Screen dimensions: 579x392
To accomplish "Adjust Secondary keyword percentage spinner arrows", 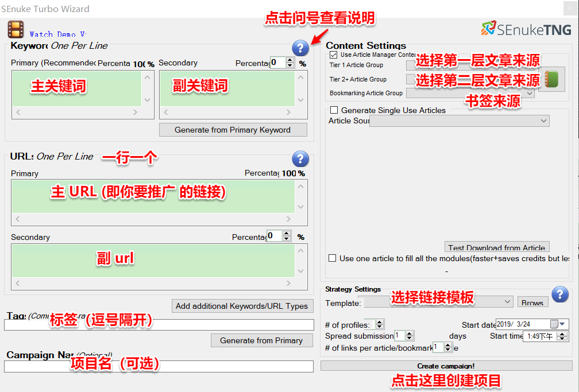I will 290,63.
